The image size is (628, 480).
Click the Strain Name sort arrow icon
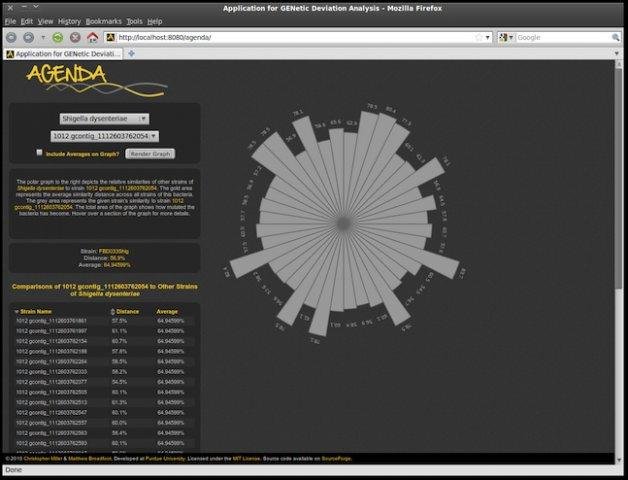17,311
